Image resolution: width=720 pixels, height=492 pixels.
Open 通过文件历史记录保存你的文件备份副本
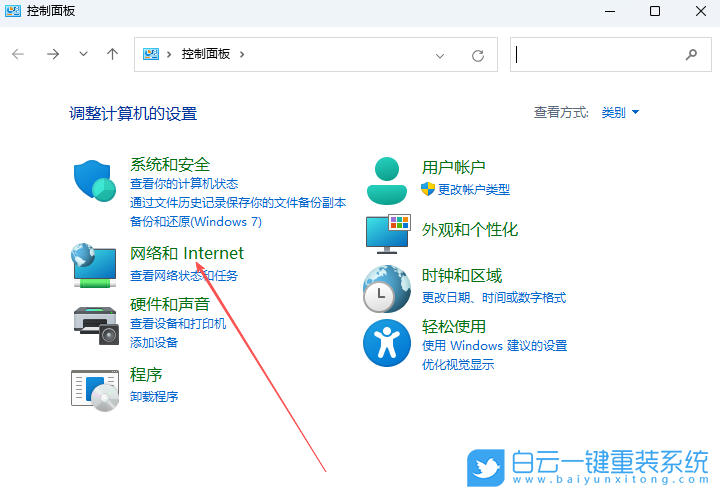[x=238, y=203]
